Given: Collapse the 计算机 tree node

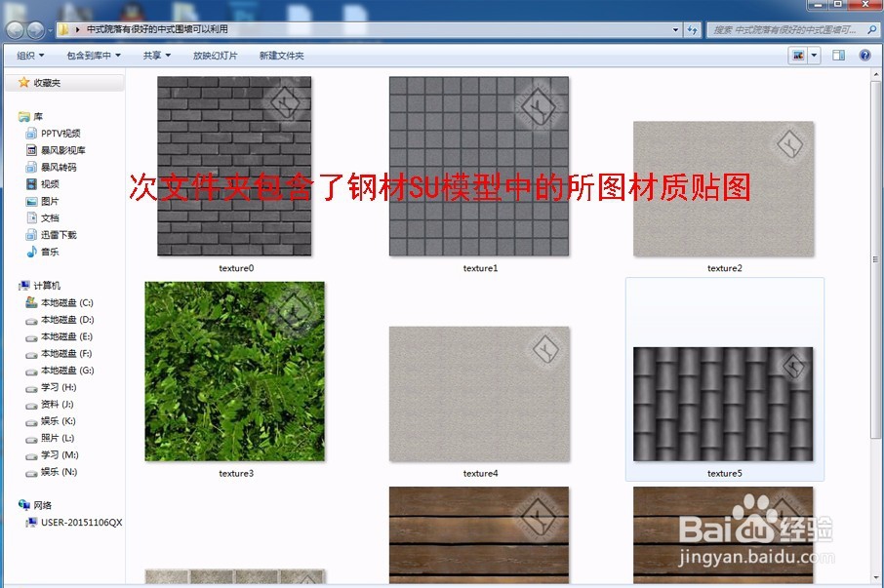Looking at the screenshot, I should coord(12,286).
